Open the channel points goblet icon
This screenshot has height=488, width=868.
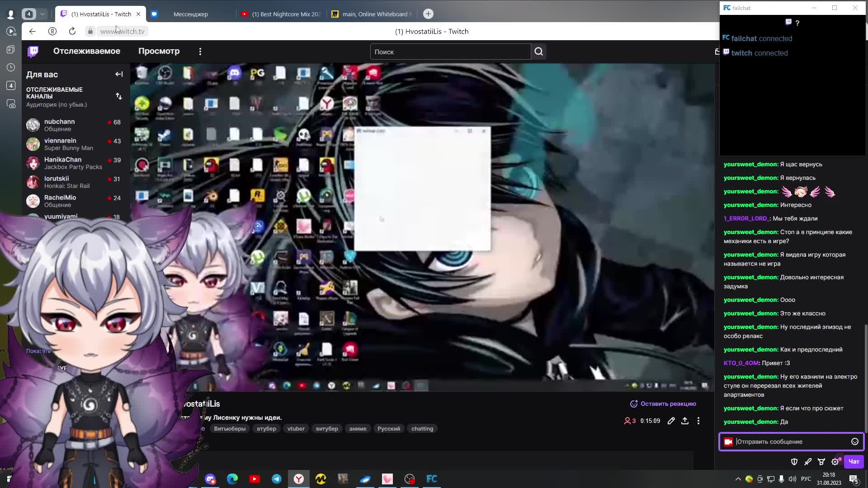[821, 461]
